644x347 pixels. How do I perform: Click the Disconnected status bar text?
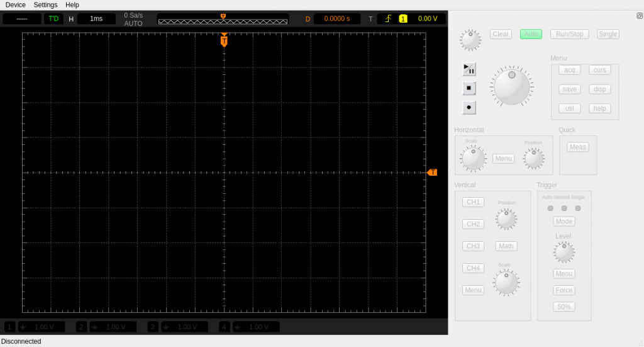(21, 342)
